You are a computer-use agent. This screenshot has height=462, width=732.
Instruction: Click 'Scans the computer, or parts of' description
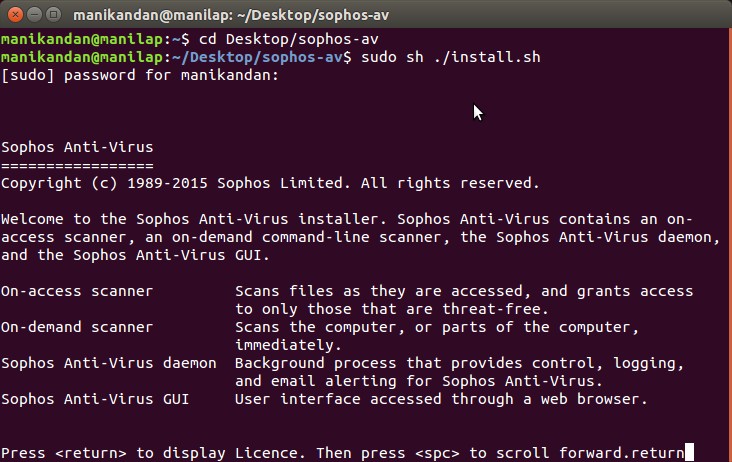[436, 327]
